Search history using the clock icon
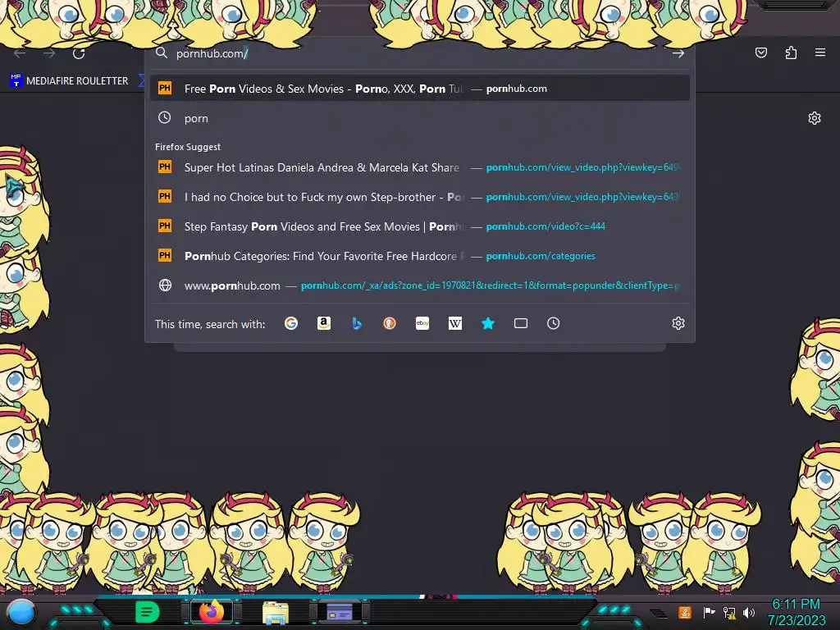 point(554,323)
